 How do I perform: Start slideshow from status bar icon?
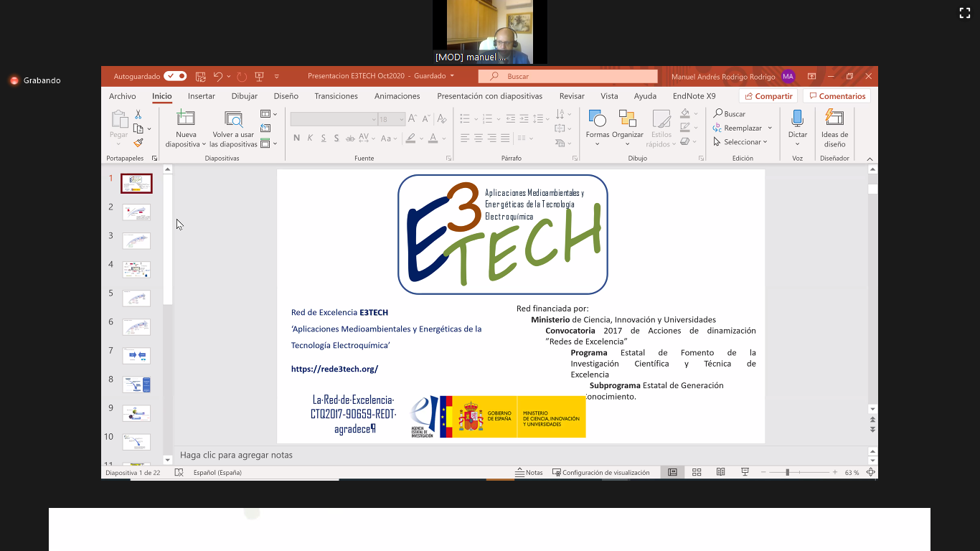[745, 472]
